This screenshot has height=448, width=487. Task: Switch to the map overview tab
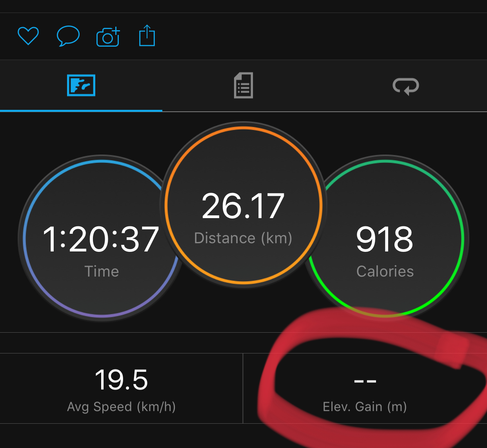coord(81,85)
